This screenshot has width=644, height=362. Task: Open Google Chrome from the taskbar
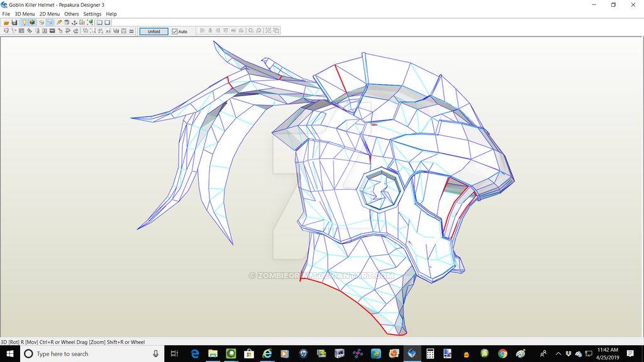point(502,353)
